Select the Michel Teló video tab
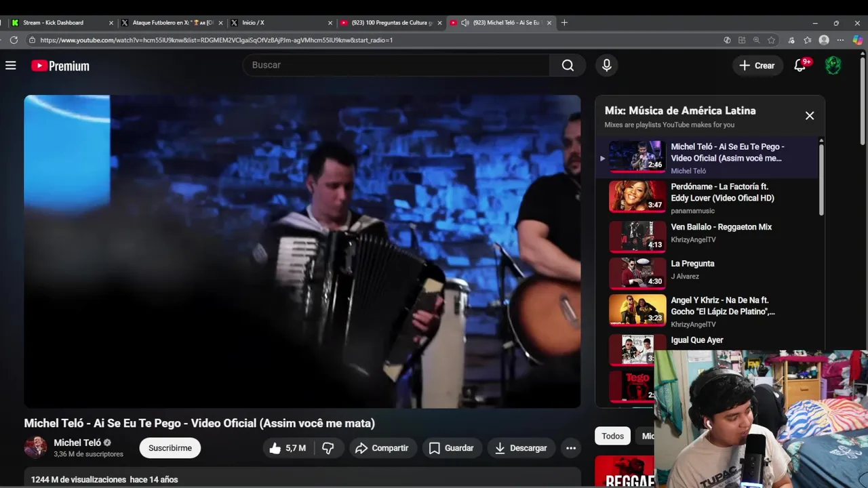 point(500,22)
